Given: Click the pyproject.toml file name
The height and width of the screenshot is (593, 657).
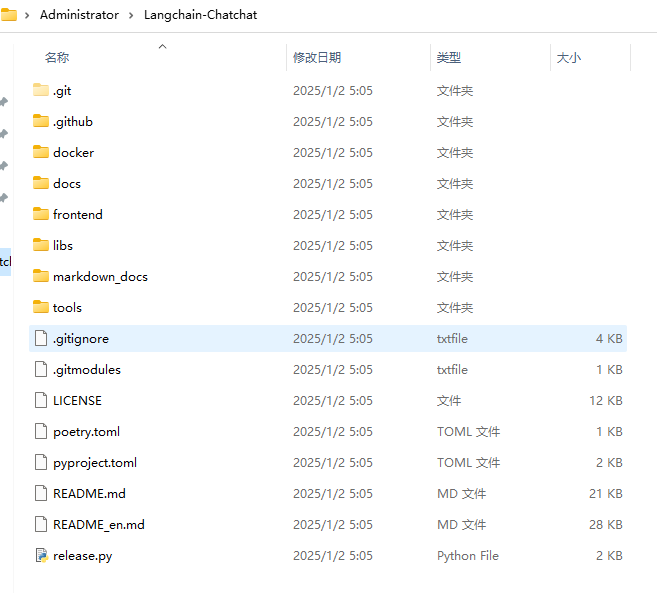Looking at the screenshot, I should point(95,463).
